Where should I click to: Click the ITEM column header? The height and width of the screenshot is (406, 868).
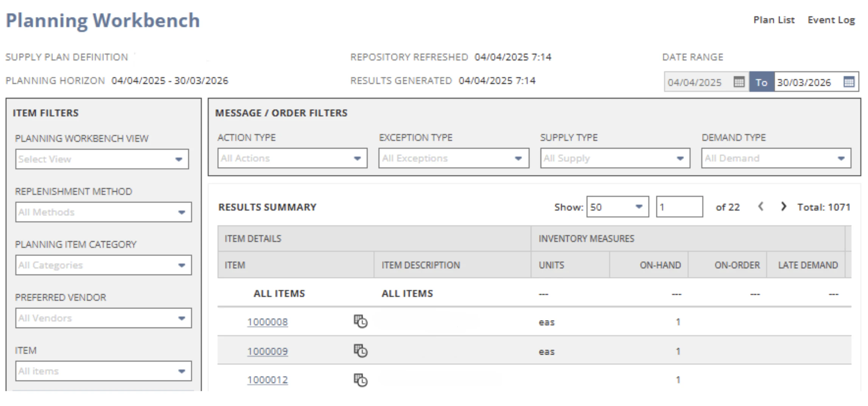point(296,265)
